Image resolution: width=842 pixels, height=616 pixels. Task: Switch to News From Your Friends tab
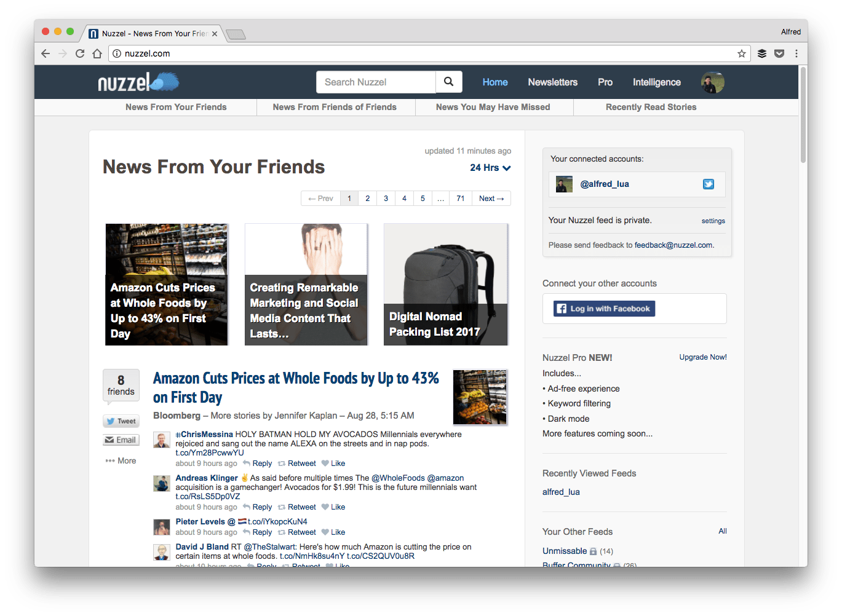click(x=176, y=107)
